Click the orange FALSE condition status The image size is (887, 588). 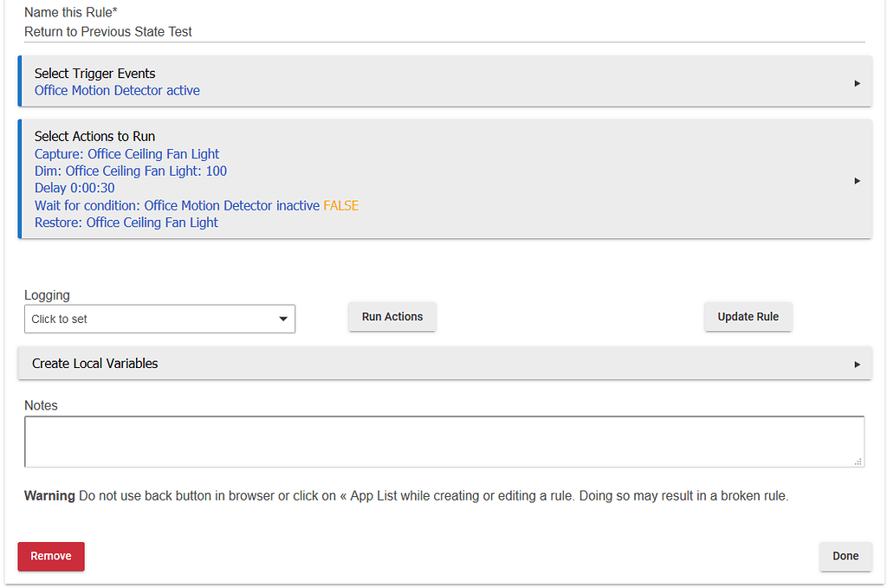340,205
